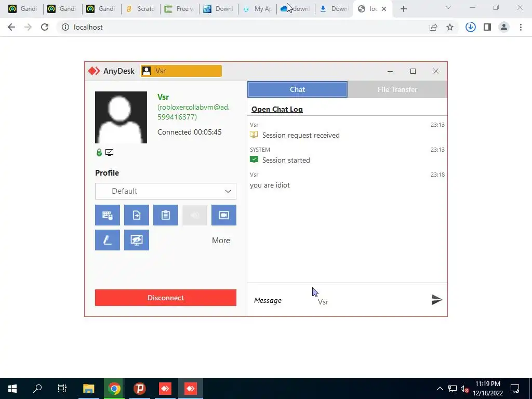Click the muted volume tray icon
This screenshot has height=399, width=532.
[x=464, y=389]
